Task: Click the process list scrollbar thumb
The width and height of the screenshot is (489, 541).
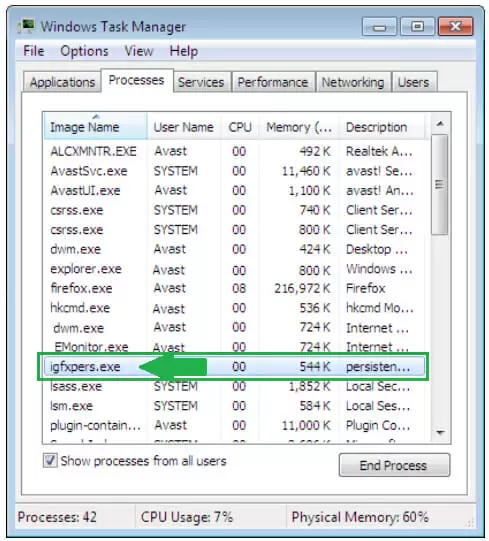Action: coord(440,185)
